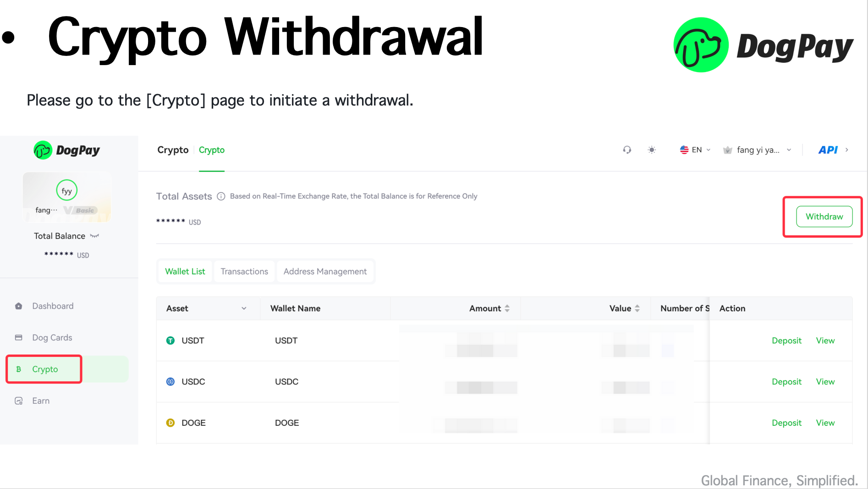Click the user profile card in sidebar
Screen dimensions: 868x489
tap(67, 197)
